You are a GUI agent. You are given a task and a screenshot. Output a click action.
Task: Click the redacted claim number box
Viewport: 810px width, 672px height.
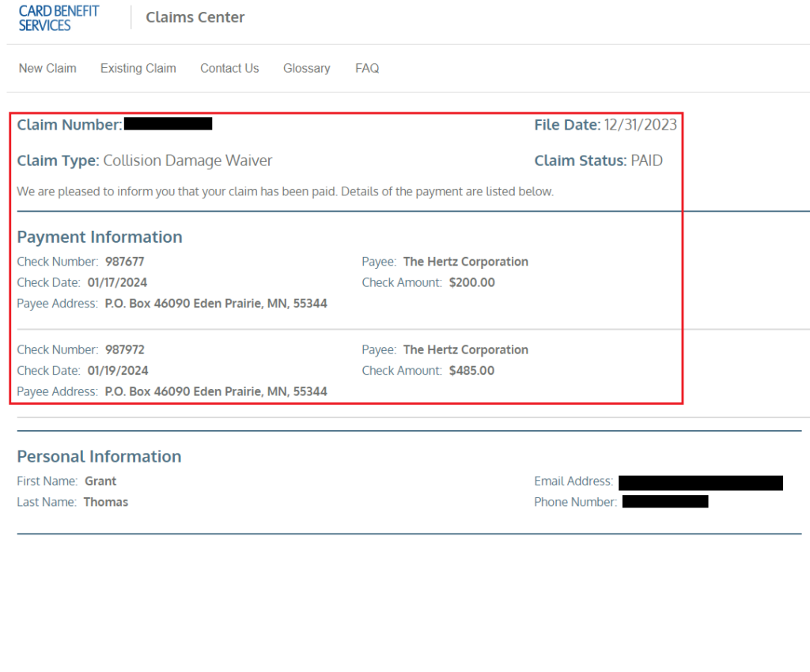pyautogui.click(x=168, y=123)
